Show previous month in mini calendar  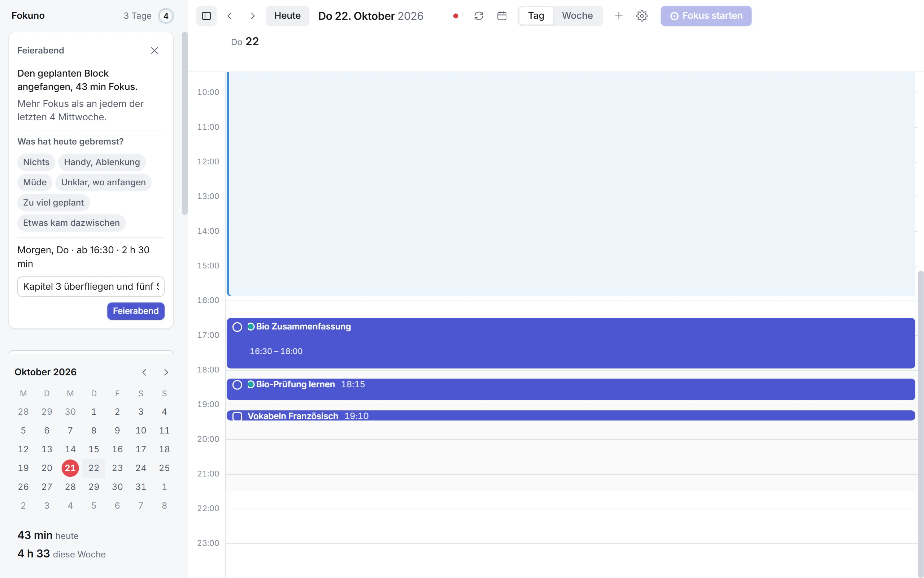pos(144,372)
